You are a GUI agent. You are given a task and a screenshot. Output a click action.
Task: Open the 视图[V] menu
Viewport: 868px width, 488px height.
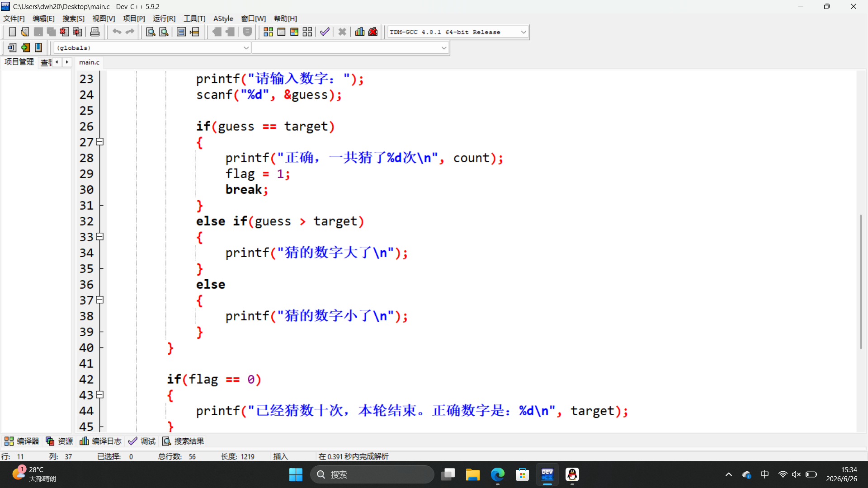tap(104, 19)
